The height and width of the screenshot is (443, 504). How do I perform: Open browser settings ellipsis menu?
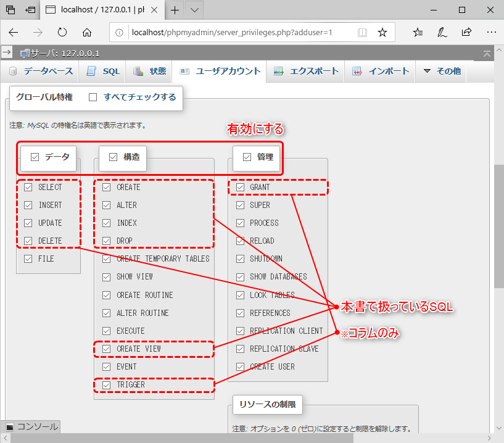pos(491,32)
